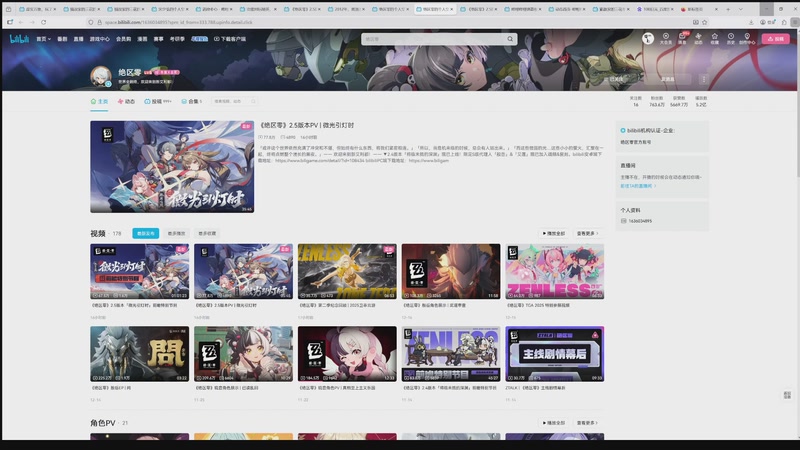
Task: Open 动态 feed icon in header
Action: pos(698,39)
